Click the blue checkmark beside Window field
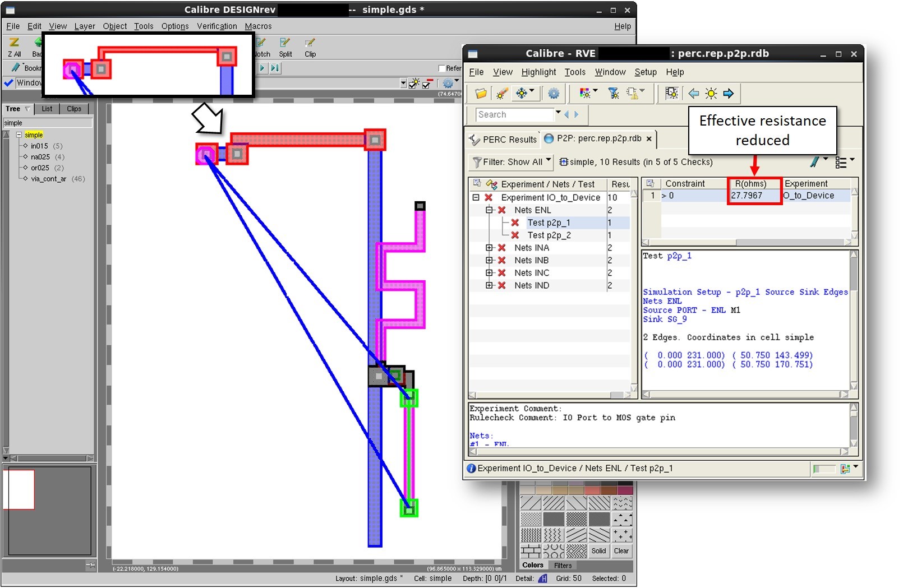 [8, 83]
